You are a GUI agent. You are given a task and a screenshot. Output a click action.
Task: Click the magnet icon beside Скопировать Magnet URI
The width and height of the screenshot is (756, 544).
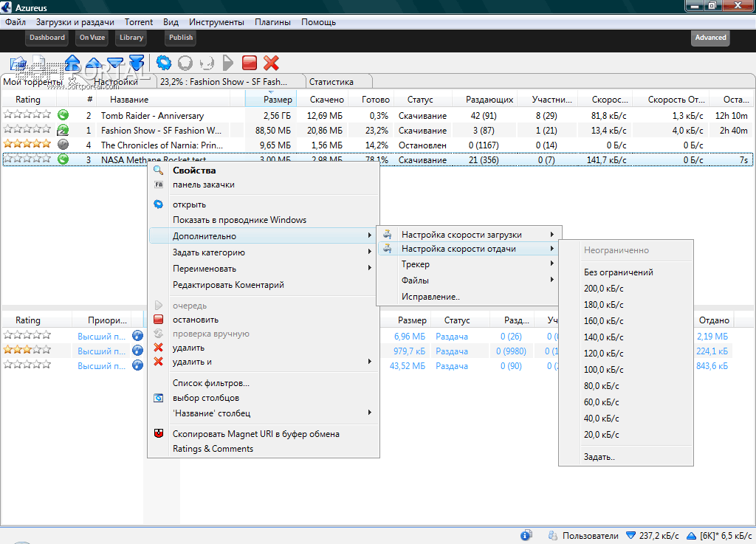pos(158,433)
